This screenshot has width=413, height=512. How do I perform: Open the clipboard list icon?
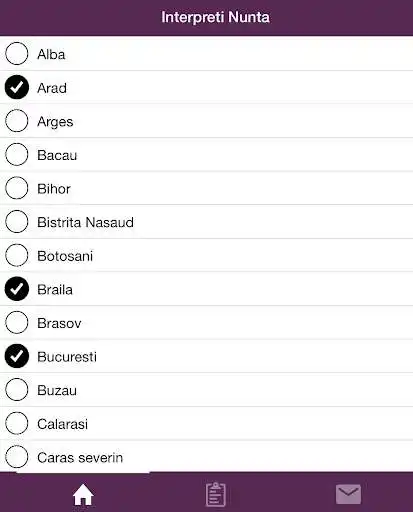coord(216,494)
